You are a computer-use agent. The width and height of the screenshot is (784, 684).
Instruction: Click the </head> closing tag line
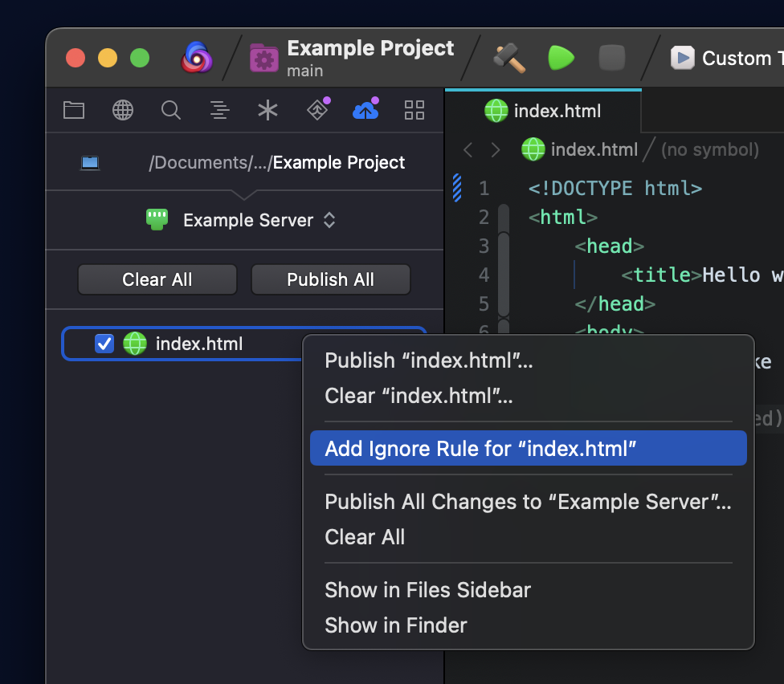pyautogui.click(x=615, y=304)
